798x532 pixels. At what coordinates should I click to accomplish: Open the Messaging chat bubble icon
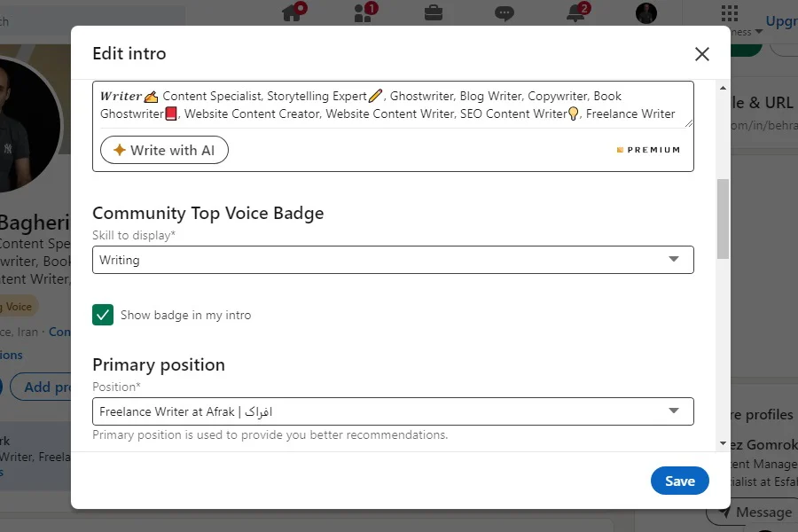tap(504, 13)
